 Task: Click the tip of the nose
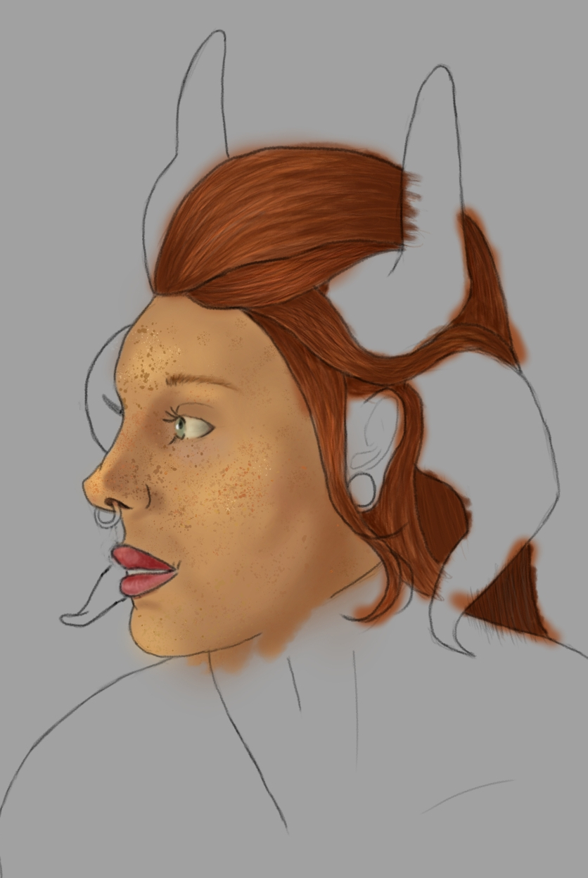pyautogui.click(x=98, y=485)
